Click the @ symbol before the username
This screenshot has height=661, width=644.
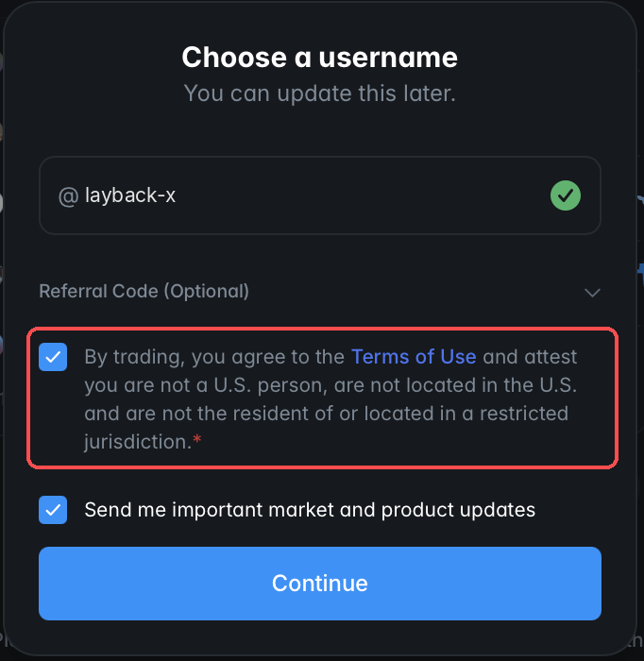tap(68, 196)
